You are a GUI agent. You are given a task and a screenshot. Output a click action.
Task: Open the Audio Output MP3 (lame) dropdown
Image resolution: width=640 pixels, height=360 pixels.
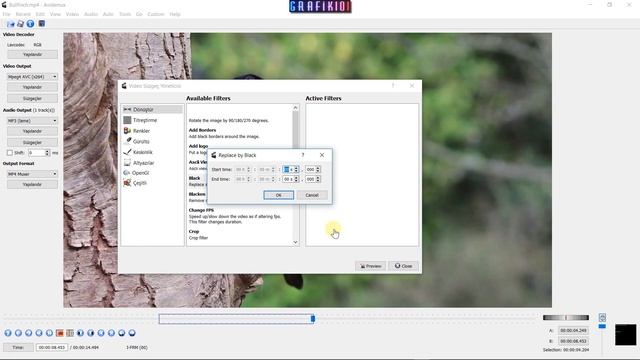pyautogui.click(x=32, y=121)
